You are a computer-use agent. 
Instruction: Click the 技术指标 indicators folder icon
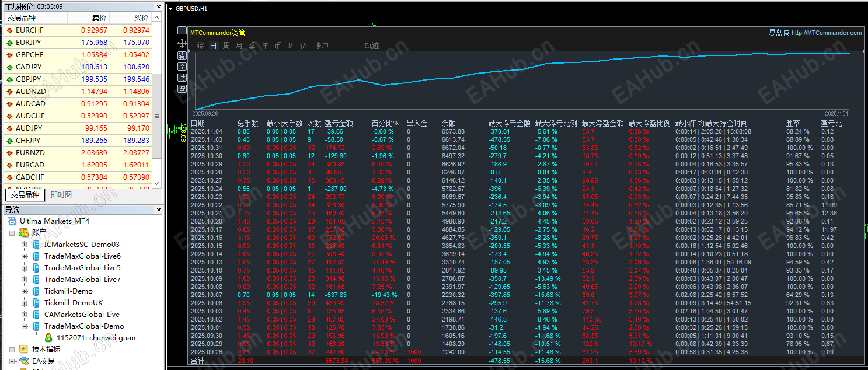tap(24, 350)
